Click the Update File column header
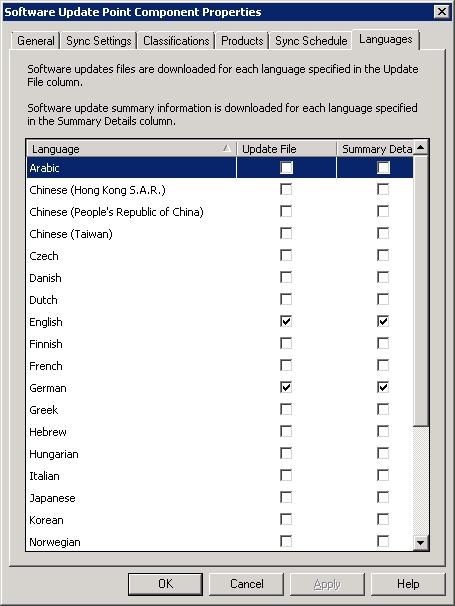The width and height of the screenshot is (455, 606). 286,149
